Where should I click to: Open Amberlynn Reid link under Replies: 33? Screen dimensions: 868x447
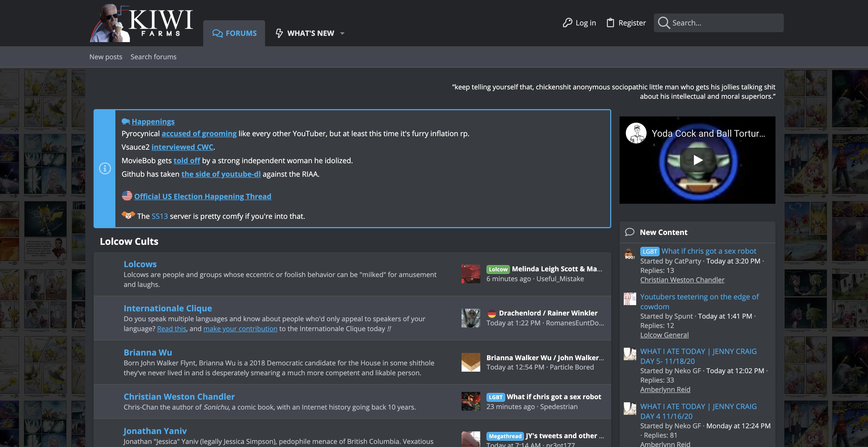tap(665, 389)
